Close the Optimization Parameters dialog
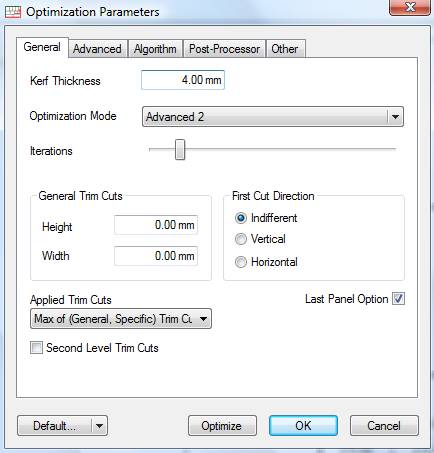 tap(410, 7)
